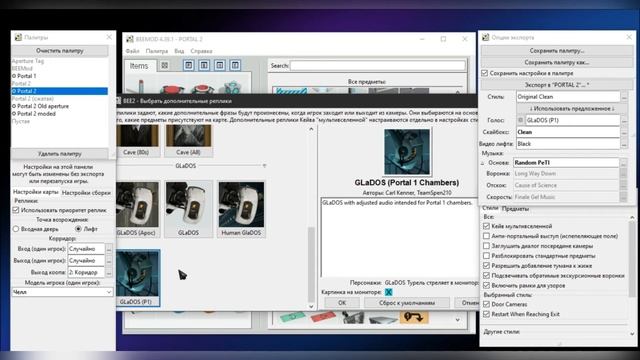
Task: Select the GLaDOS (P1) voice thumbnail
Action: click(138, 278)
